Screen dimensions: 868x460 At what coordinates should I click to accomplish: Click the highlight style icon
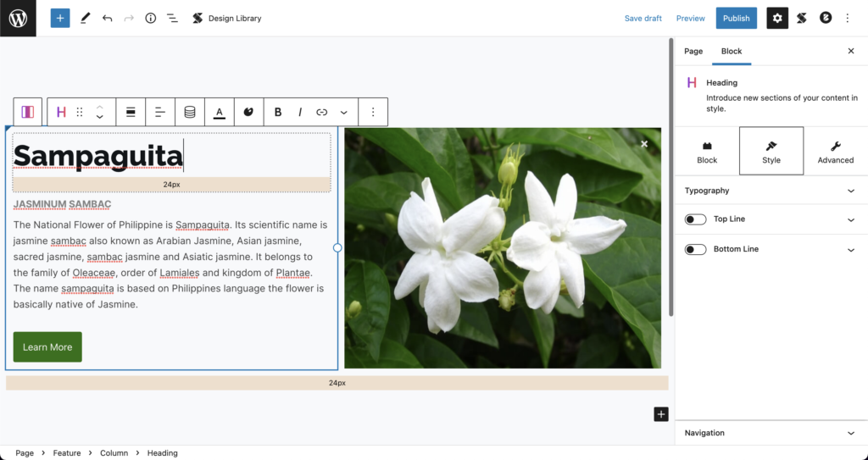pos(248,113)
